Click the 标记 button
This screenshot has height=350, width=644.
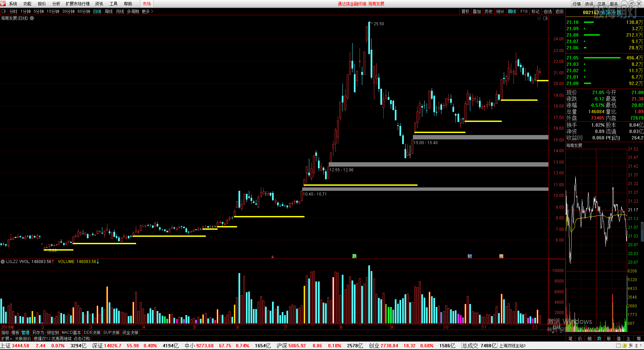click(536, 11)
